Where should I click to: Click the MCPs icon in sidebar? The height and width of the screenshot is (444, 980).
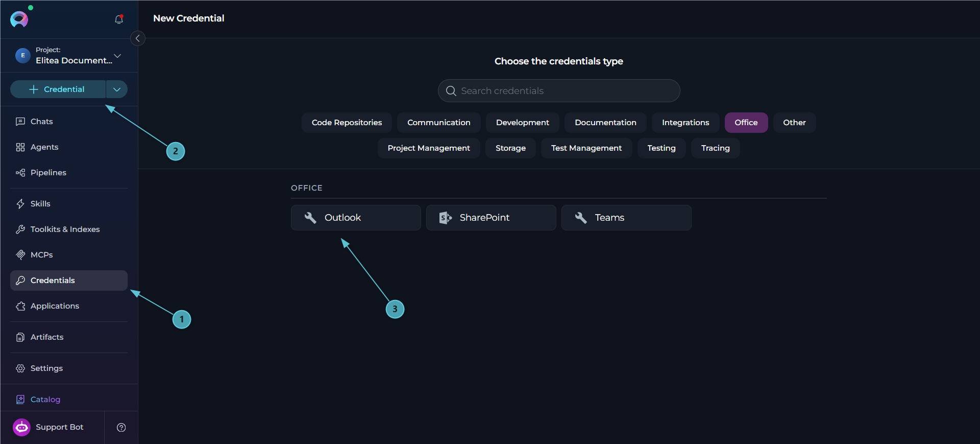(20, 255)
